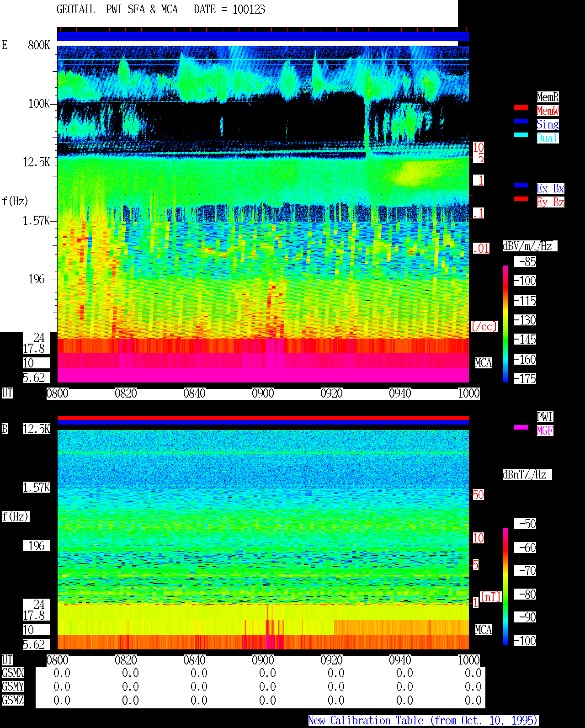Click the -175 color scale value
This screenshot has width=585, height=728.
525,378
